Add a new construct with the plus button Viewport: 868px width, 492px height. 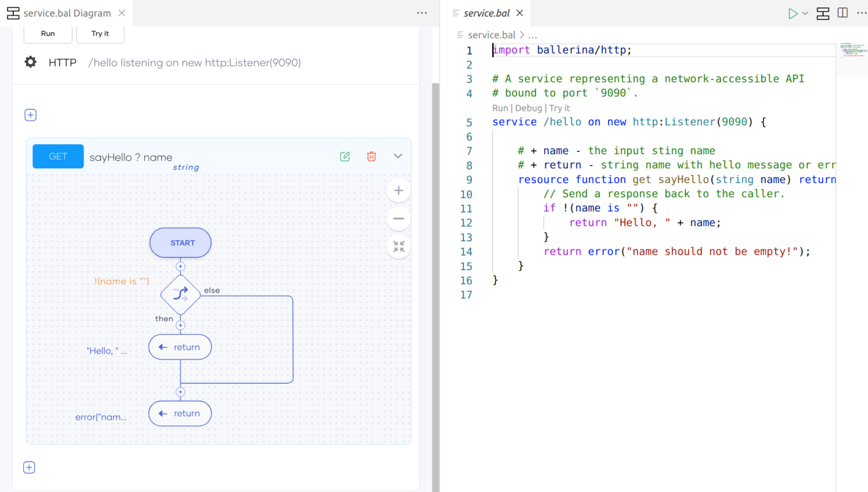click(x=30, y=115)
